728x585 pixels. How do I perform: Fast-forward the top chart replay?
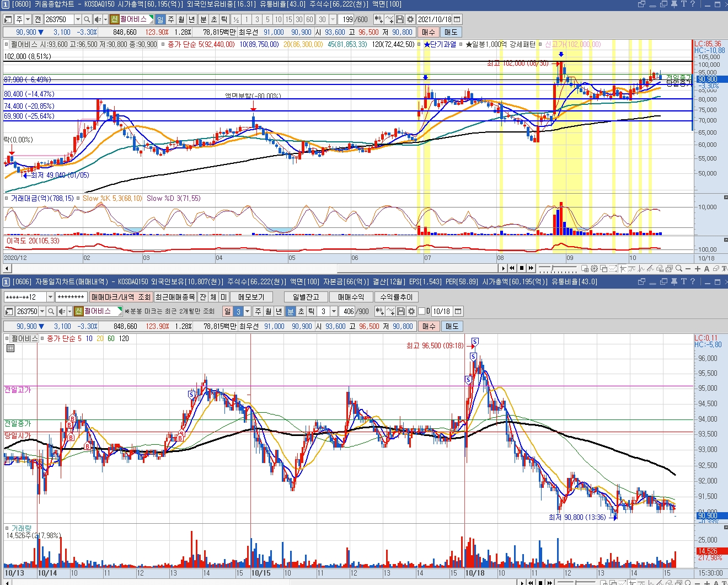[531, 268]
